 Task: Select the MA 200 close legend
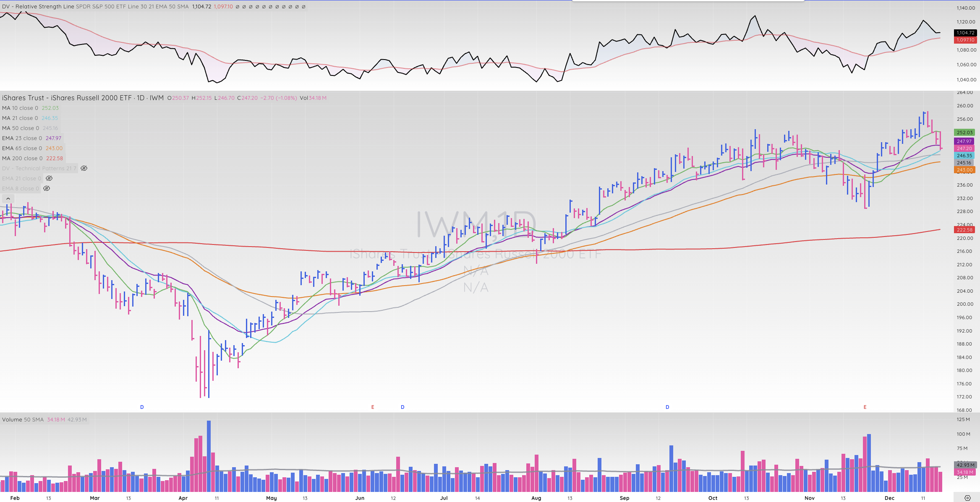point(22,158)
